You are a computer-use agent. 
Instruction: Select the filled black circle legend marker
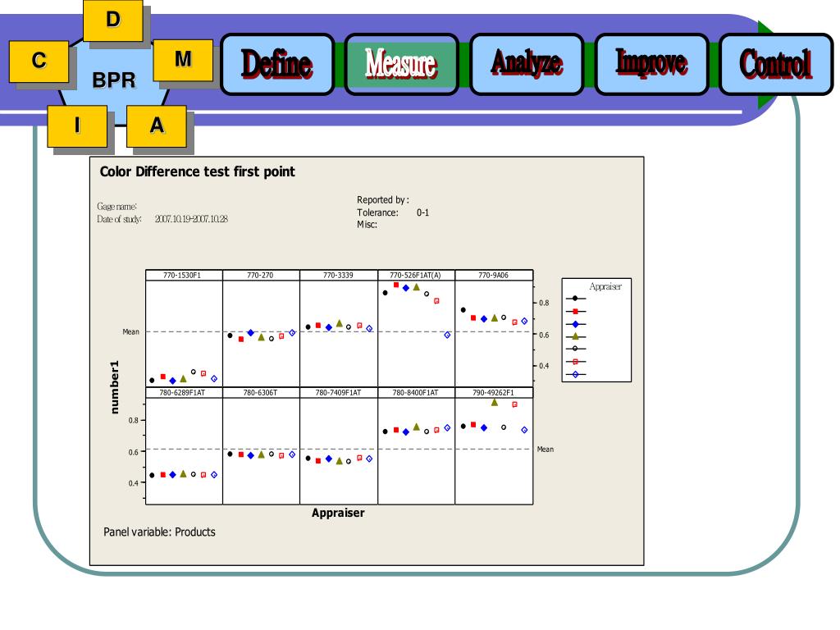575,299
